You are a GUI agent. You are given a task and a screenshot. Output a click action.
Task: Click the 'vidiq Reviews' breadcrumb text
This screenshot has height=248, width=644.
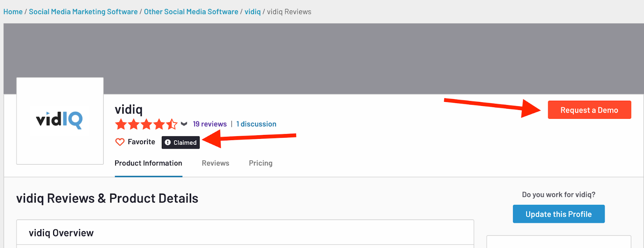[x=289, y=12]
